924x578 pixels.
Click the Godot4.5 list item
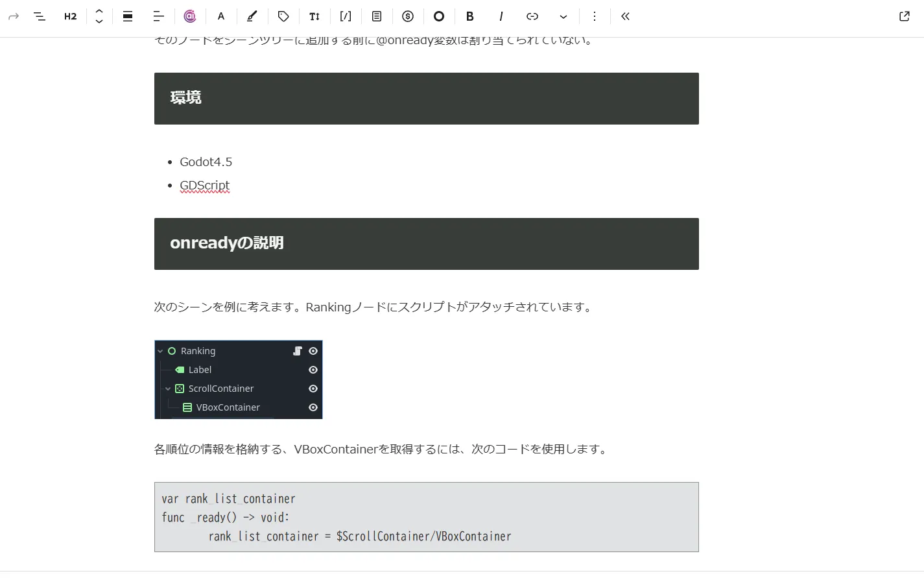(x=206, y=162)
